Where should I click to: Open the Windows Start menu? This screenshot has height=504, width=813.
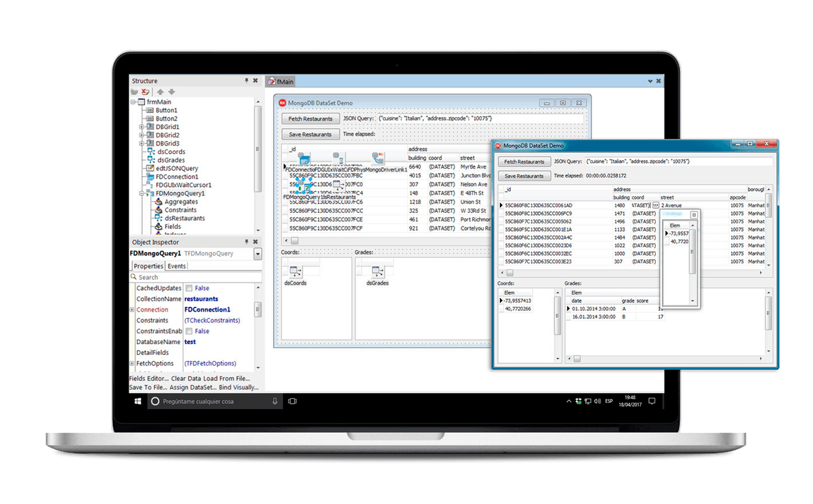(138, 401)
